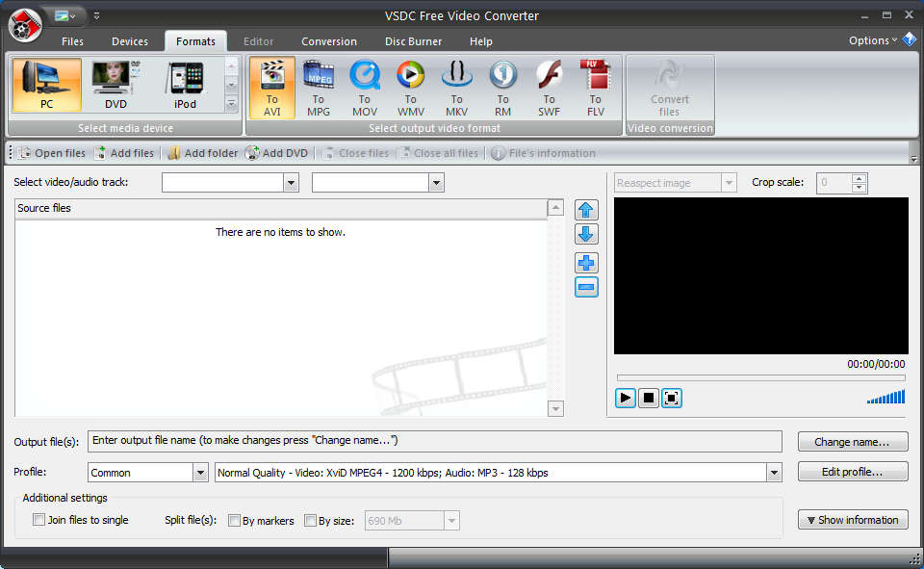Click the blue help diamond icon
This screenshot has height=569, width=924.
pyautogui.click(x=910, y=39)
